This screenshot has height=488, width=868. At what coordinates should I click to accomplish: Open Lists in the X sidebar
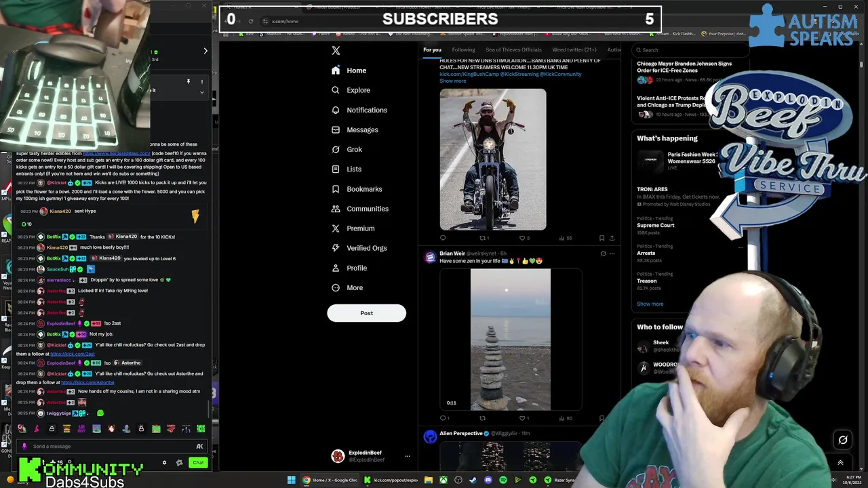pyautogui.click(x=347, y=169)
